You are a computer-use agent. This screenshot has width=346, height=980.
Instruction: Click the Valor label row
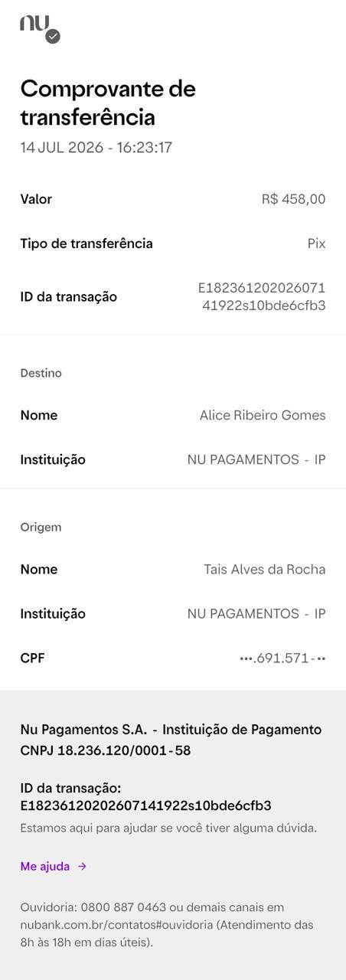[x=173, y=199]
